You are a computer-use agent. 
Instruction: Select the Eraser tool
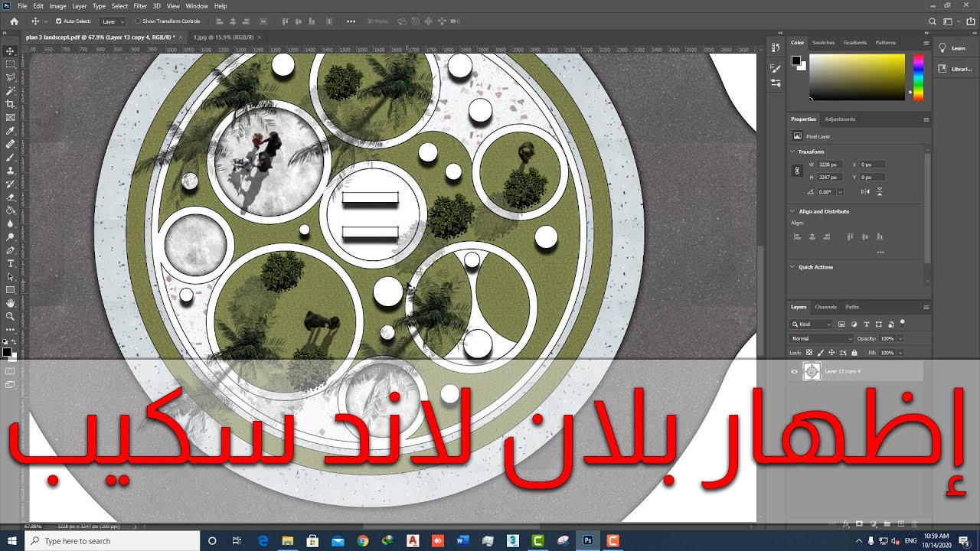point(10,197)
